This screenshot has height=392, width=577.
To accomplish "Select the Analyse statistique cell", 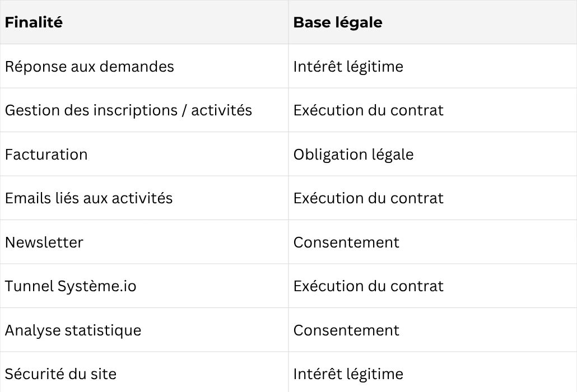I will pos(73,330).
